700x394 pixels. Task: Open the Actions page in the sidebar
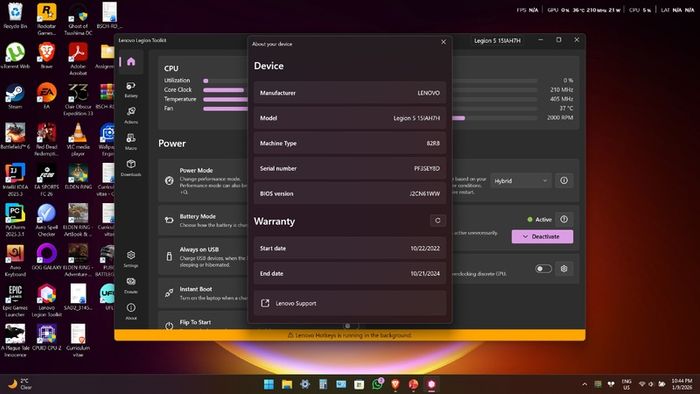coord(131,116)
